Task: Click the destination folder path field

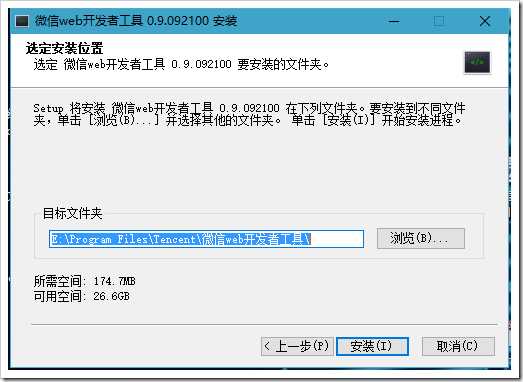Action: (206, 239)
